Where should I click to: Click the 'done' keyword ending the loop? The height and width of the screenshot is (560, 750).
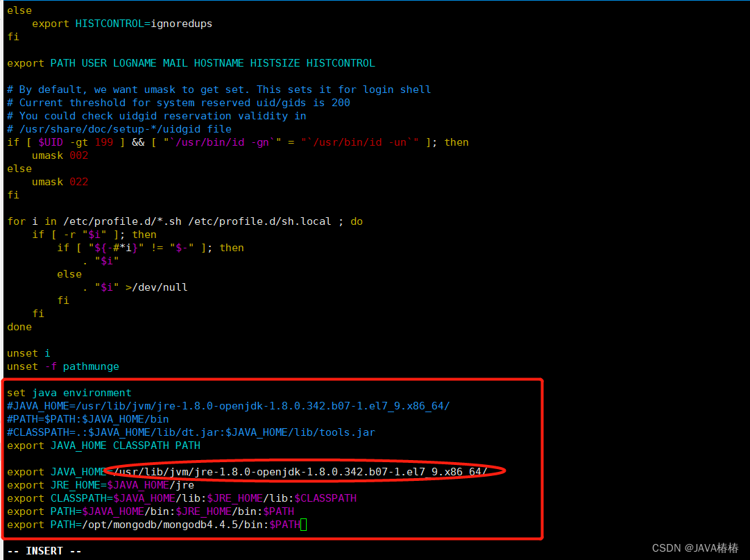[x=19, y=326]
